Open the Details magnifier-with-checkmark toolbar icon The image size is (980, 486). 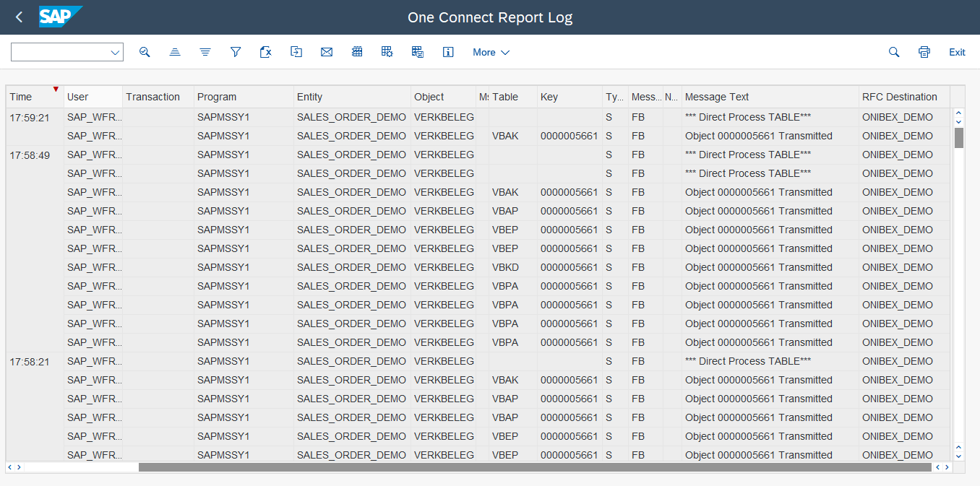click(x=145, y=52)
